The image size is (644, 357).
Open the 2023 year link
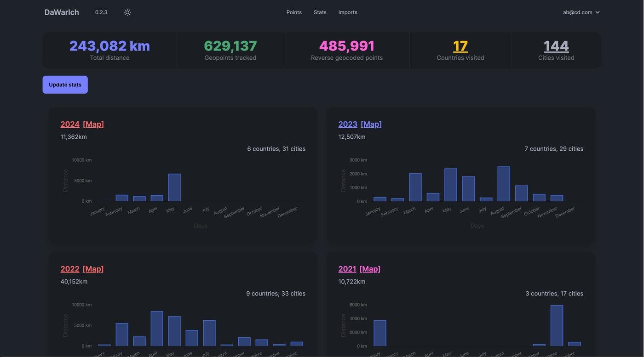click(348, 124)
